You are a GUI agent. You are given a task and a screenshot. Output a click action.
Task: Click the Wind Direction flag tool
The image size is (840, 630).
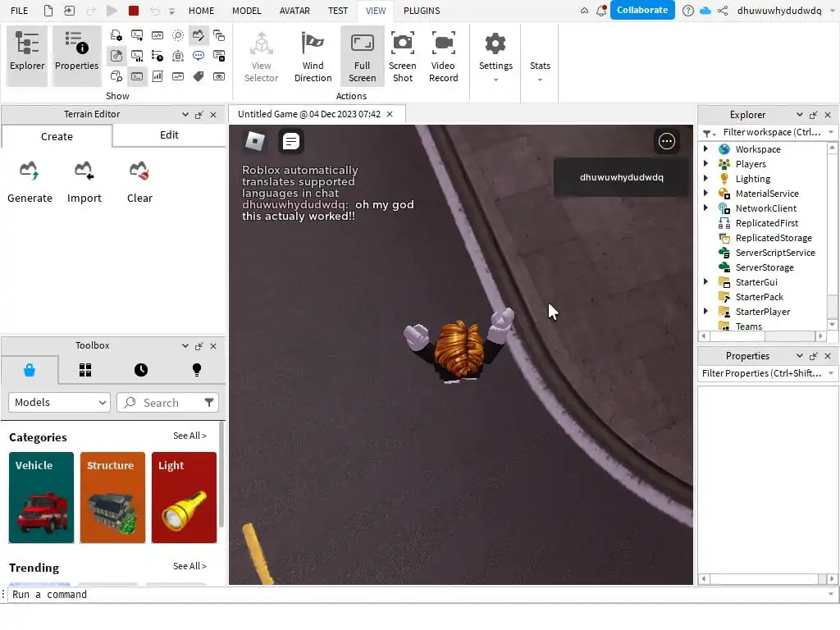(x=313, y=57)
